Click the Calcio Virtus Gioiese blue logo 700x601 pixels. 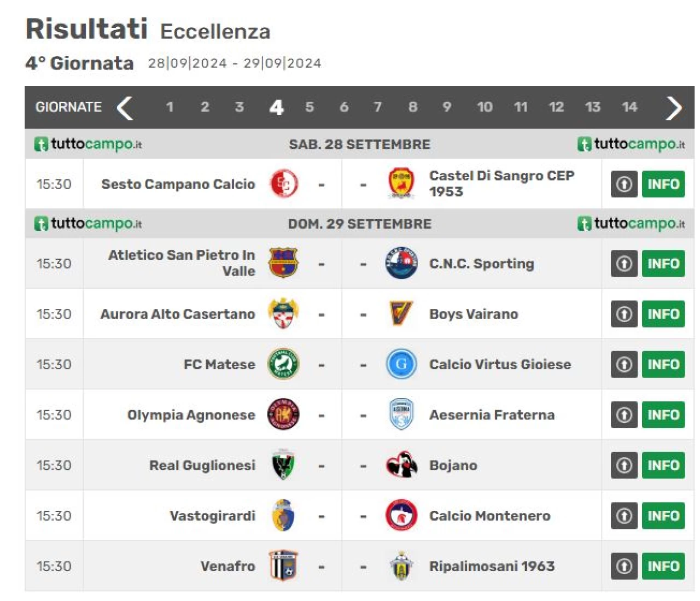pos(401,364)
